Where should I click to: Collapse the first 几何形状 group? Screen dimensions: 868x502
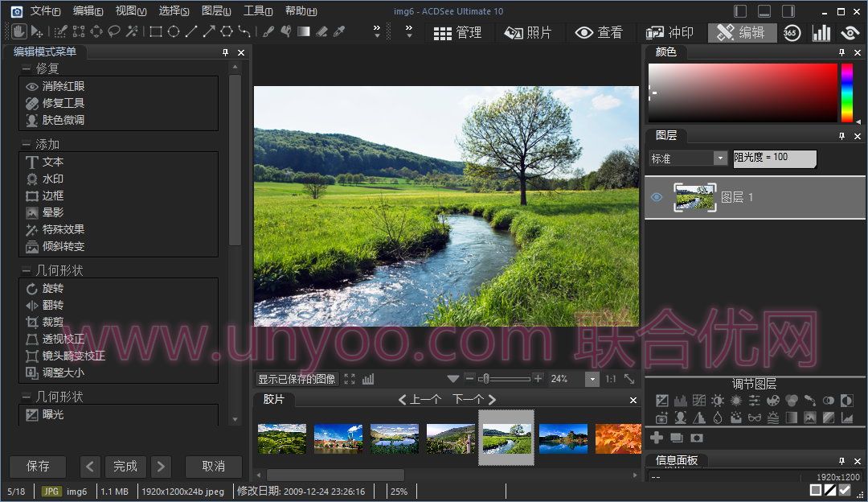(26, 271)
